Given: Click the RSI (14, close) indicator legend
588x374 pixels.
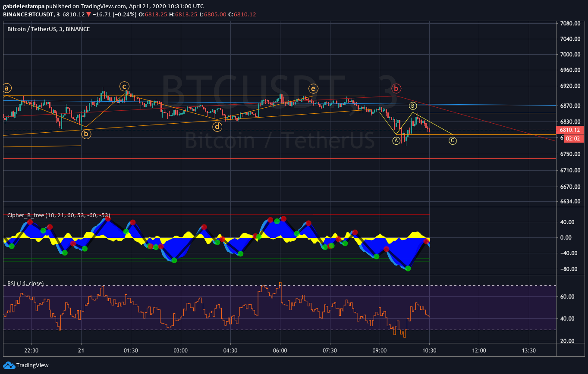Looking at the screenshot, I should tap(25, 283).
